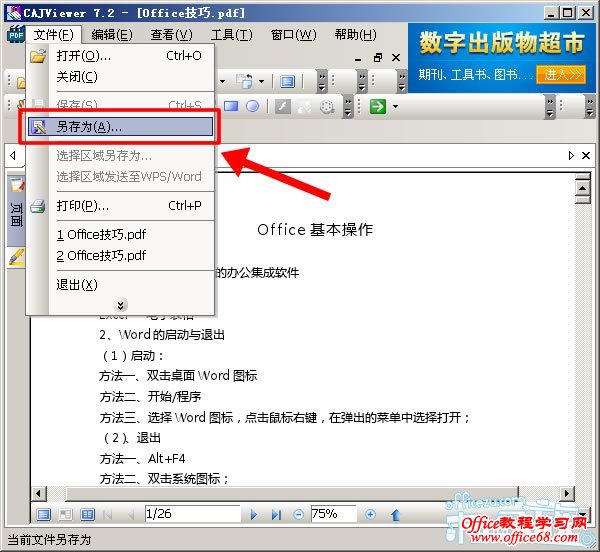Click the blue up arrow icon
Screen dimensions: 600x552
point(396,515)
